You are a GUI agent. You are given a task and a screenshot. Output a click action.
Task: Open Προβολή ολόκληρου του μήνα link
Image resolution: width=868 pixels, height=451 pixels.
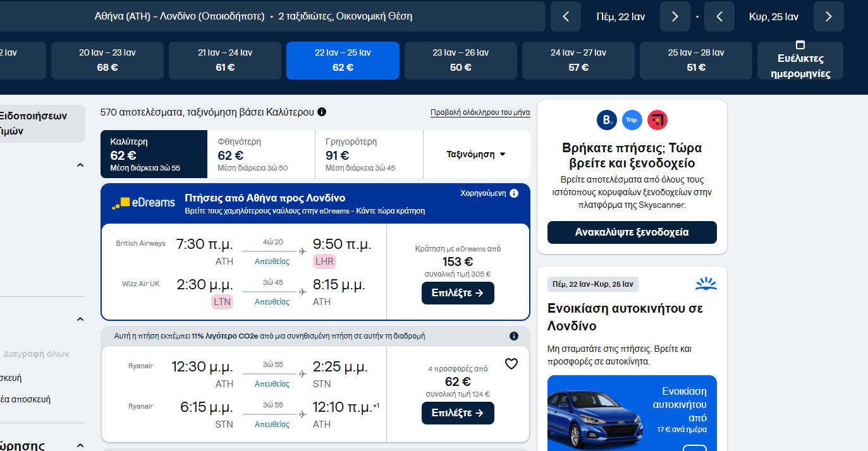tap(480, 112)
